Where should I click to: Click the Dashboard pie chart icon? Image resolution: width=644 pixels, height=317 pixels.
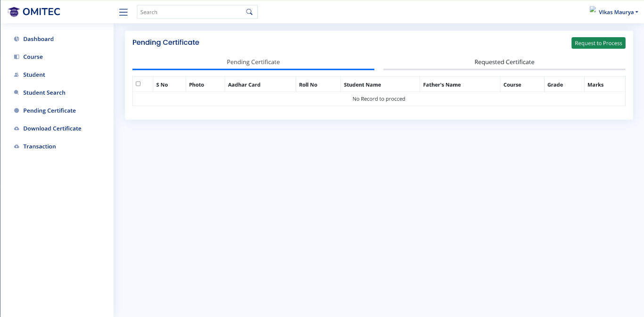[x=17, y=39]
